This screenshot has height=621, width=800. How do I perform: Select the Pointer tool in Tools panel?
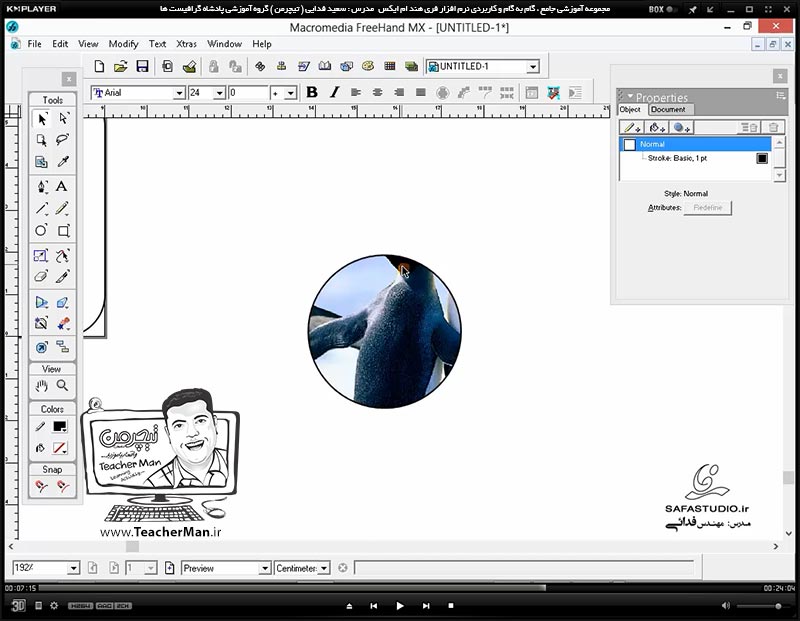[42, 118]
